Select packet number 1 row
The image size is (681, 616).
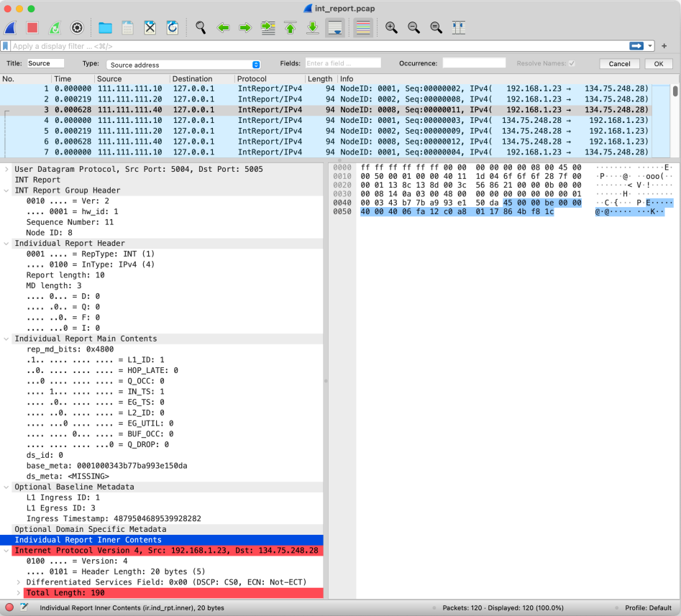[x=326, y=88]
